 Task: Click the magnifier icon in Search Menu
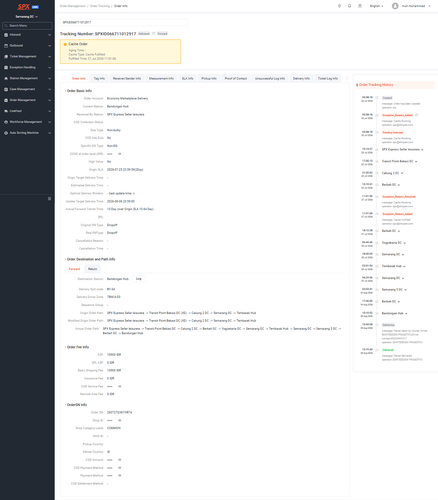(6, 26)
